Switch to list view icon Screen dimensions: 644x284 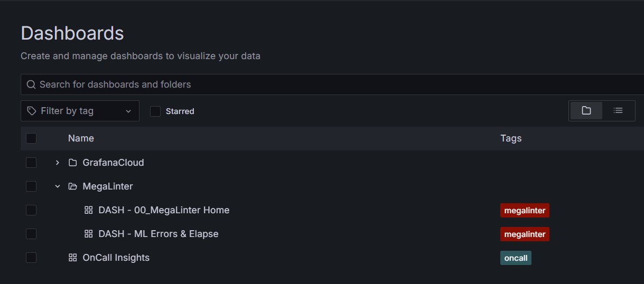[618, 111]
